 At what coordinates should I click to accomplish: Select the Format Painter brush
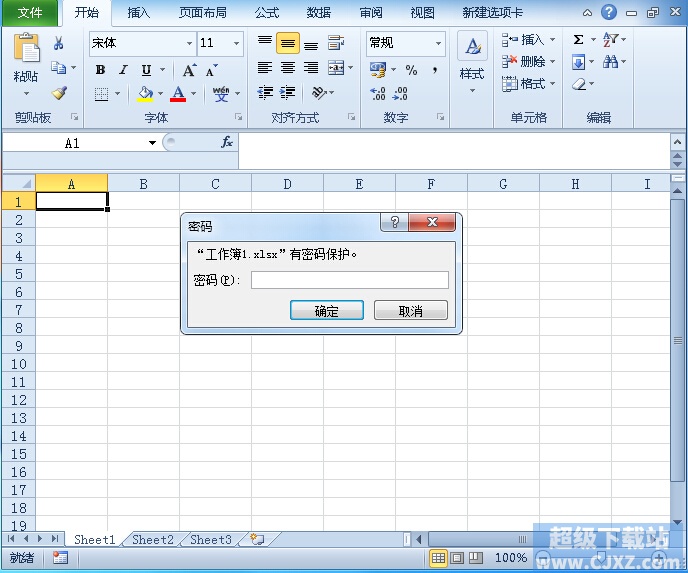(x=58, y=93)
